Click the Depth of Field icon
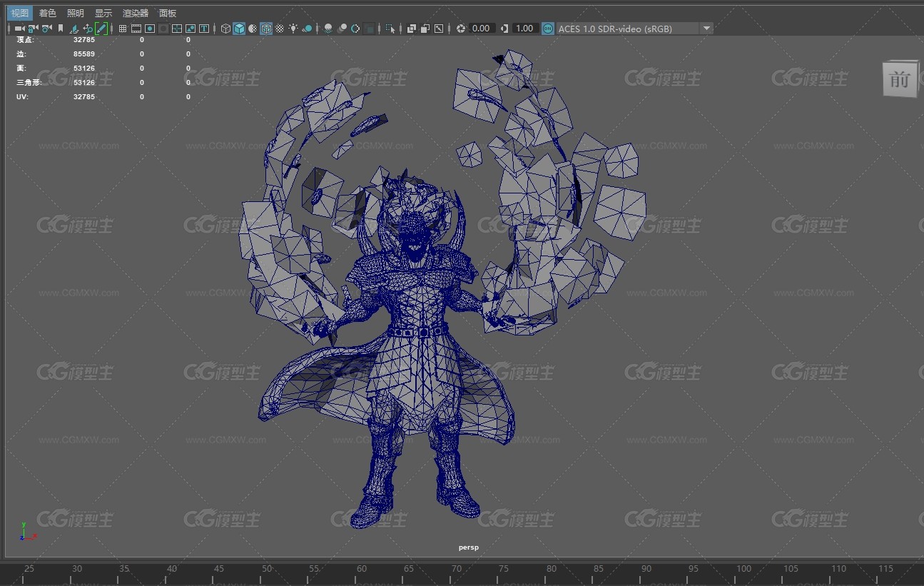The height and width of the screenshot is (586, 924). point(369,29)
